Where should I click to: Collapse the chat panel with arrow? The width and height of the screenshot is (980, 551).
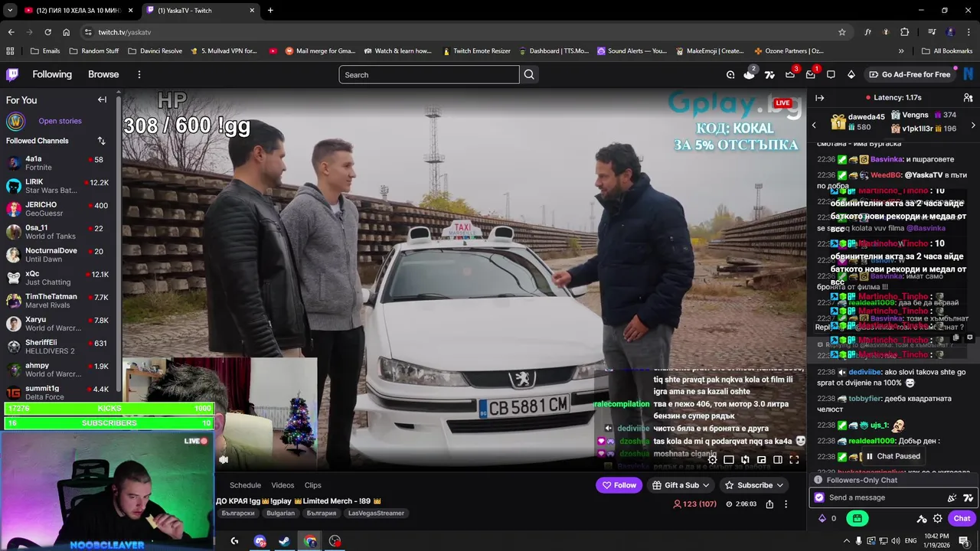click(x=819, y=98)
